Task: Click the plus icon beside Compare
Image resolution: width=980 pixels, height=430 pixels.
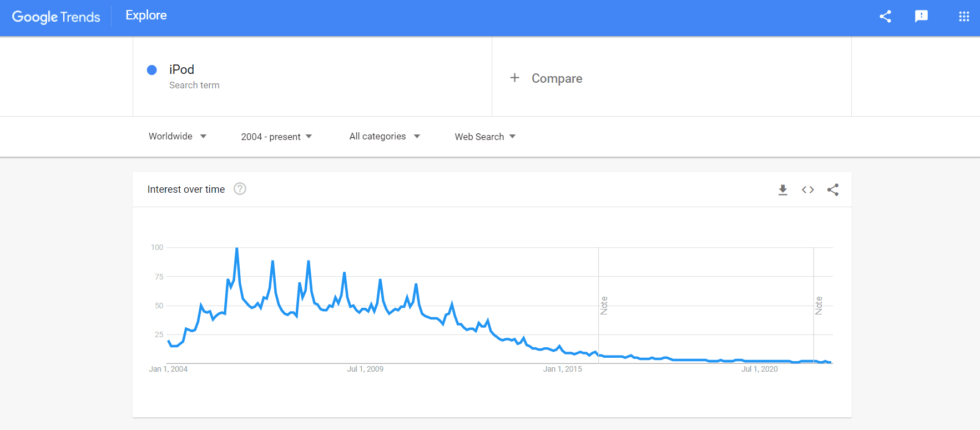Action: pyautogui.click(x=515, y=78)
